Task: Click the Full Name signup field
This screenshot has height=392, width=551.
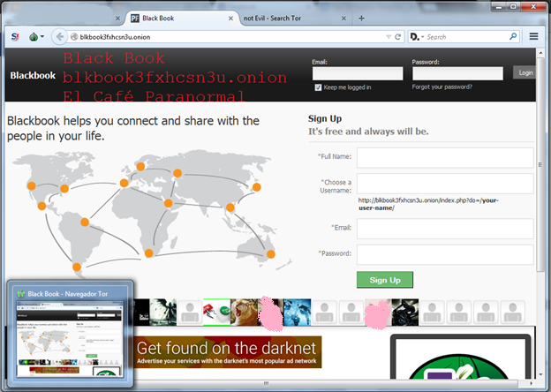Action: pos(445,157)
